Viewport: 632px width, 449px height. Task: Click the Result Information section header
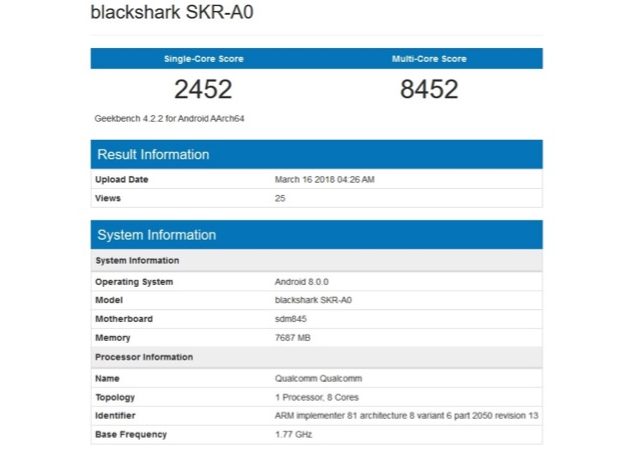(x=153, y=155)
